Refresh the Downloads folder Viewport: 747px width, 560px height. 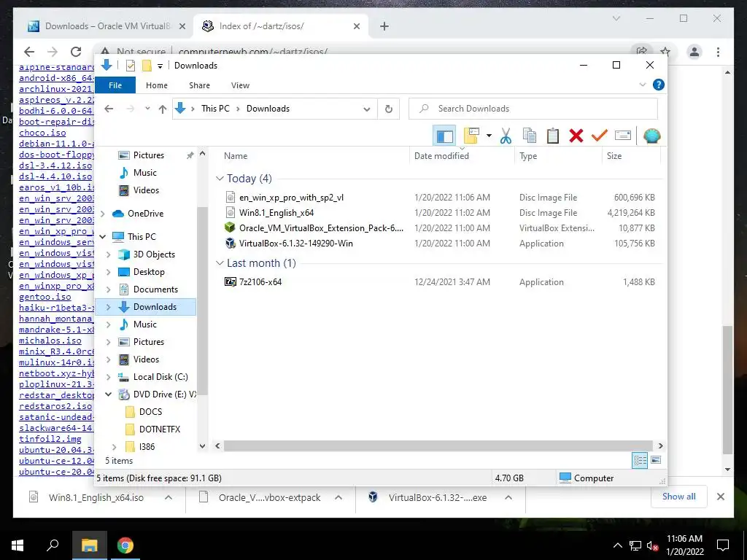point(389,109)
